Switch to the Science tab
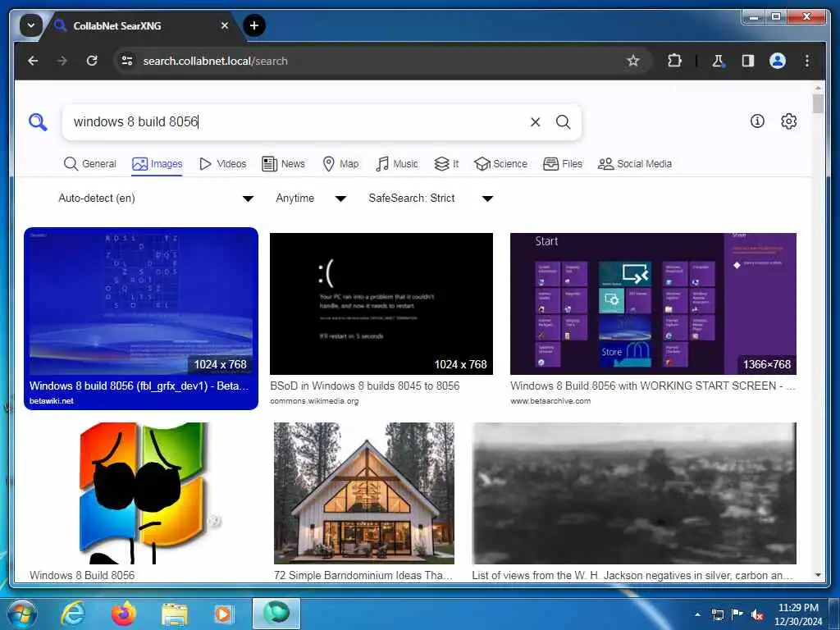The height and width of the screenshot is (630, 840). click(x=501, y=164)
